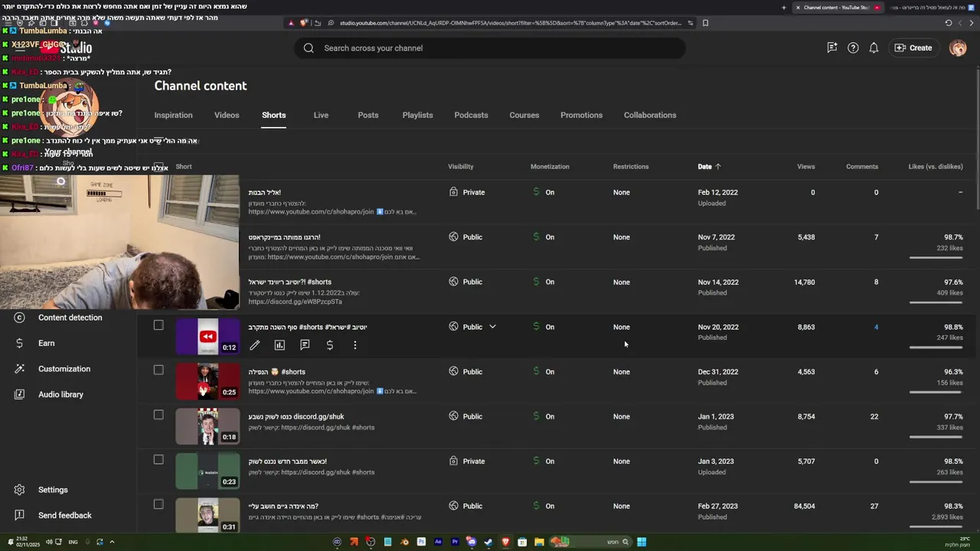Click the search magnifier icon
The height and width of the screenshot is (551, 980).
click(x=309, y=48)
